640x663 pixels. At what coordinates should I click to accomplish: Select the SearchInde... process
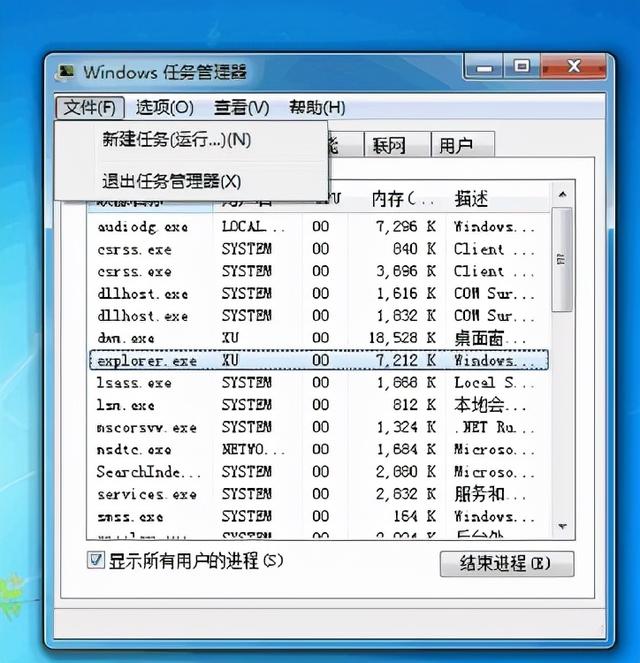[x=319, y=472]
